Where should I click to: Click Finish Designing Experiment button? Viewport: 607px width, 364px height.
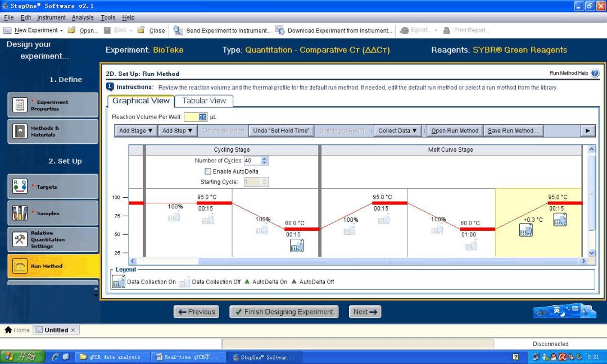283,312
